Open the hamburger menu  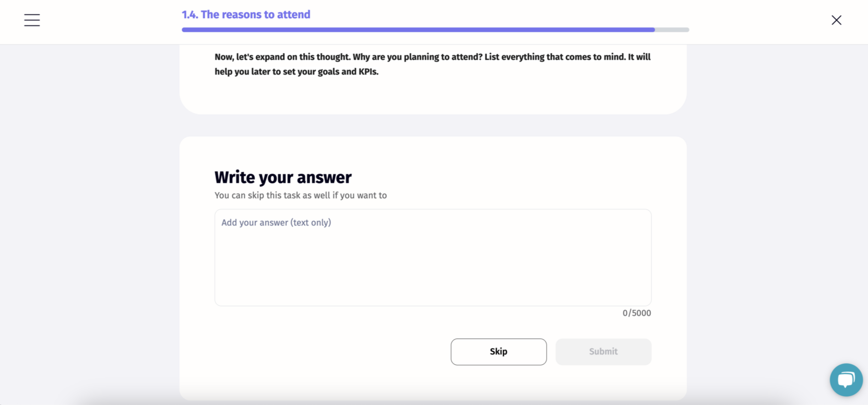click(32, 20)
